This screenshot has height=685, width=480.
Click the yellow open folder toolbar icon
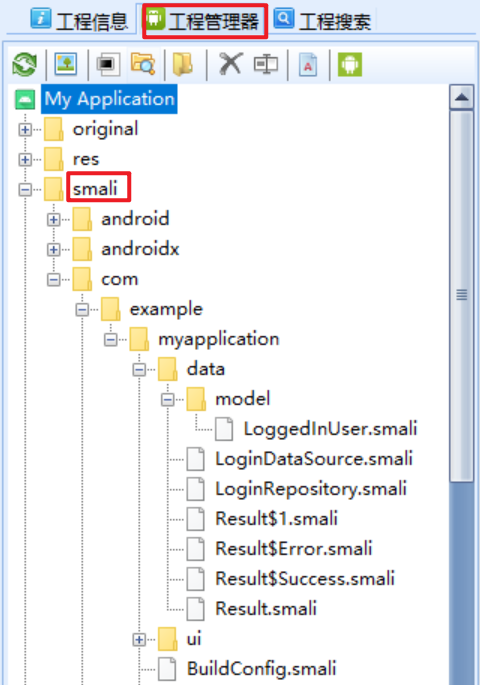[183, 64]
